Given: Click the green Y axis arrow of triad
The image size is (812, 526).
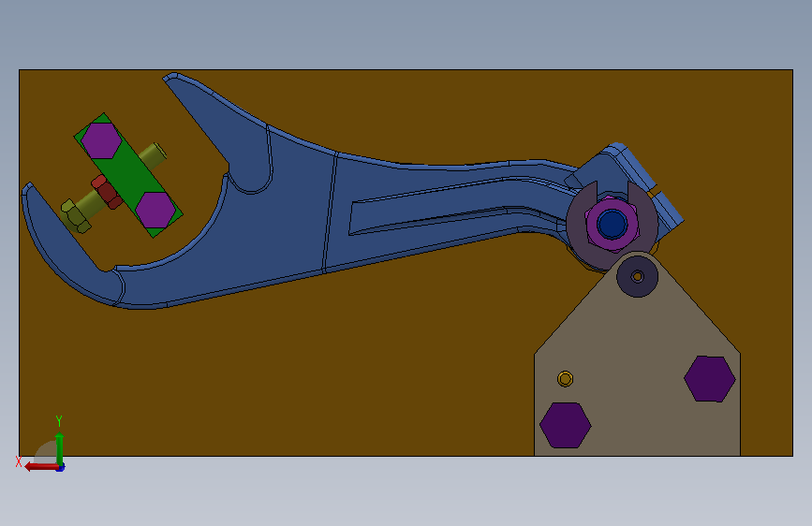Looking at the screenshot, I should pos(60,447).
